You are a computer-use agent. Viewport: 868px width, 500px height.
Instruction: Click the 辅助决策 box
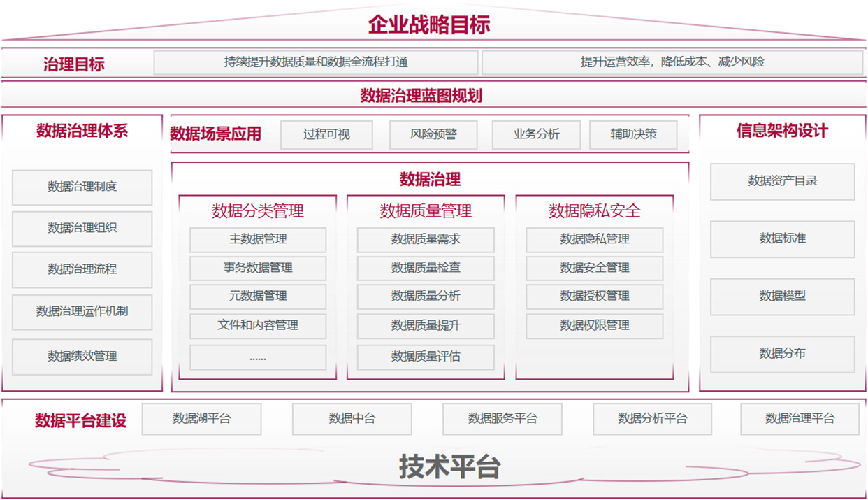click(x=633, y=134)
